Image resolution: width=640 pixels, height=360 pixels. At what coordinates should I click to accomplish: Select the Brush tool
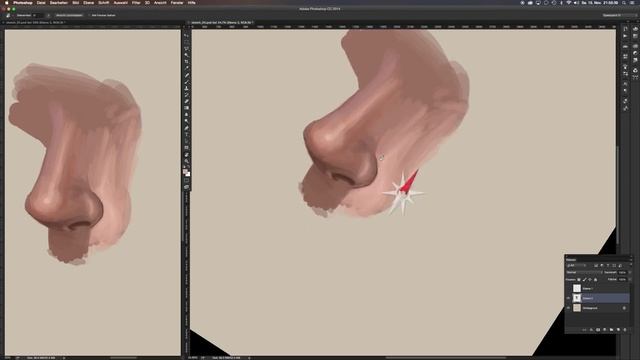click(187, 82)
